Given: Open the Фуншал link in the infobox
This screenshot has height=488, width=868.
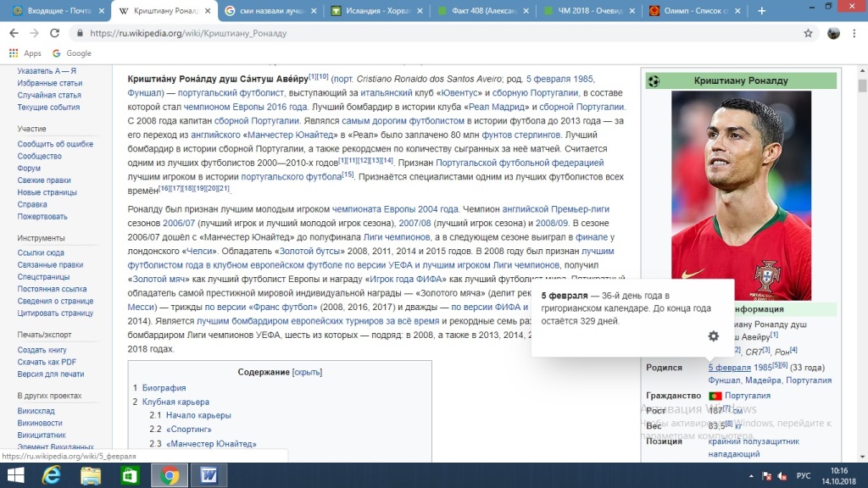Looking at the screenshot, I should (x=724, y=380).
